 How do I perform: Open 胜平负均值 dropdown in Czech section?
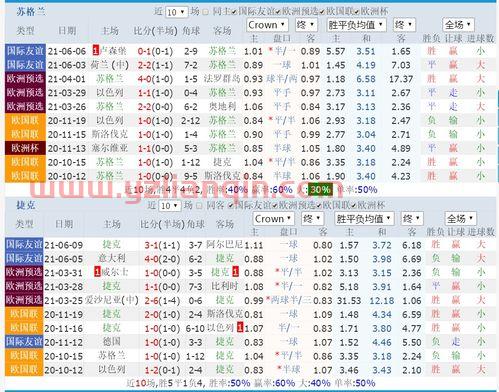364,219
